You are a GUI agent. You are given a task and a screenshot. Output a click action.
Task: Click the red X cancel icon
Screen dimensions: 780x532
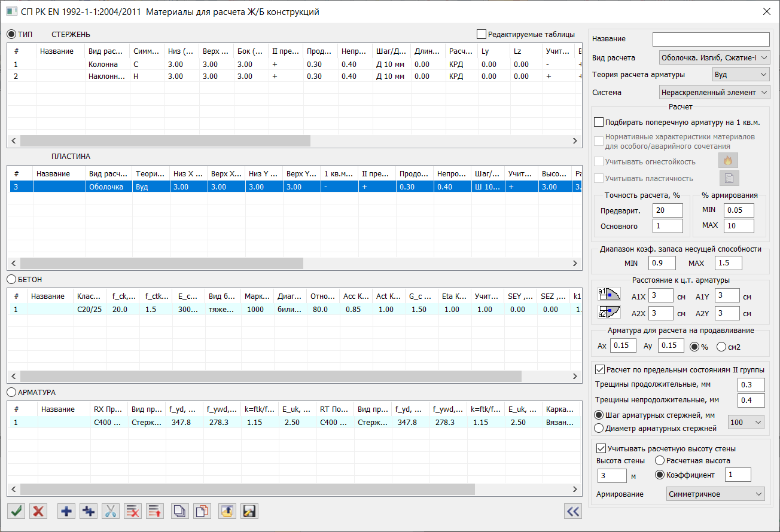pos(39,511)
